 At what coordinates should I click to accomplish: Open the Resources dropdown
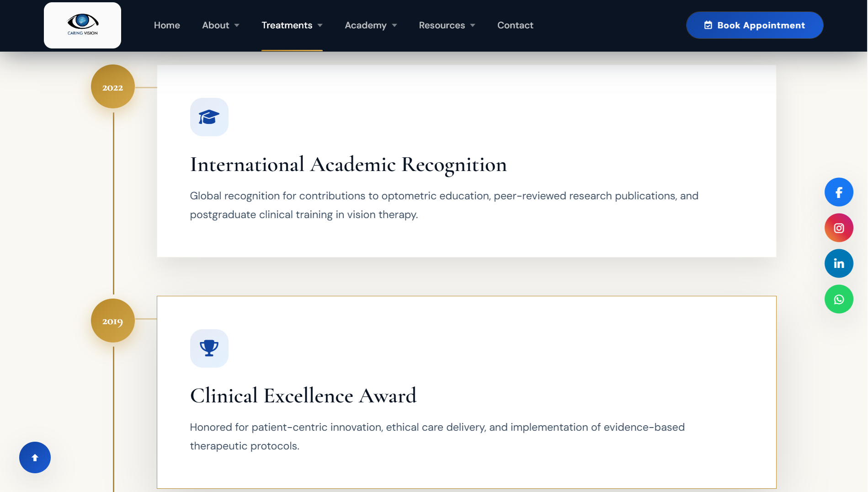click(x=447, y=25)
